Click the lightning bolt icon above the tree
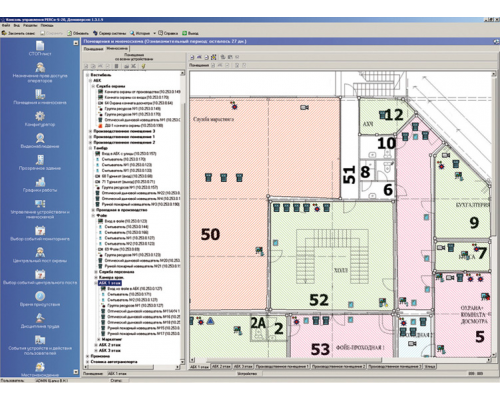Viewport: 500px width, 400px height. coord(143,66)
